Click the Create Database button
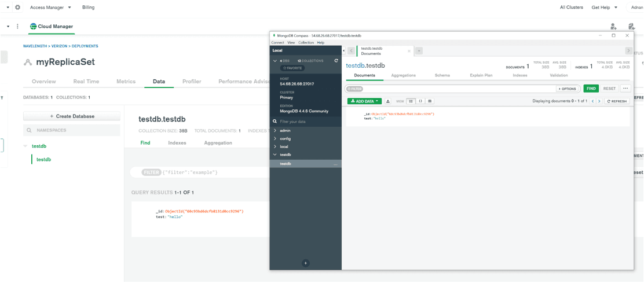This screenshot has height=283, width=644. [72, 116]
